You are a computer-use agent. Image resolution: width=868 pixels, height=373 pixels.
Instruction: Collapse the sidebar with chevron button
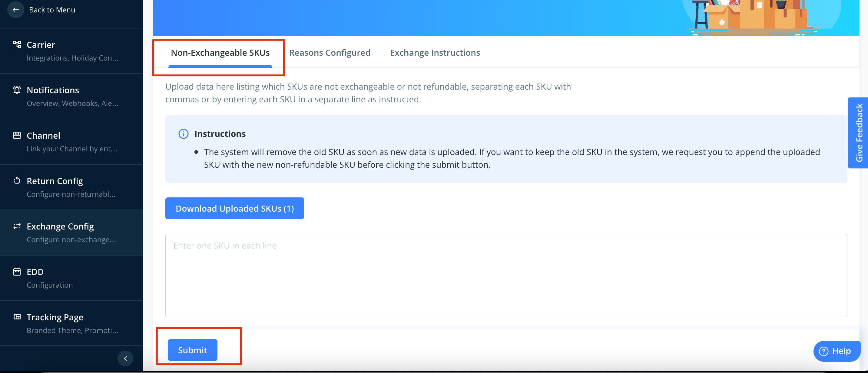(x=125, y=358)
